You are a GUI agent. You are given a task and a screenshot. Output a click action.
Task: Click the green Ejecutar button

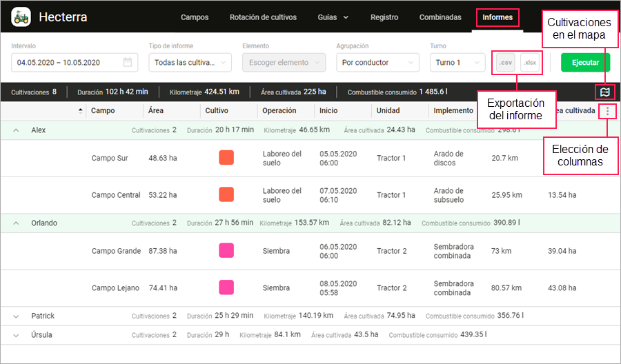click(585, 63)
